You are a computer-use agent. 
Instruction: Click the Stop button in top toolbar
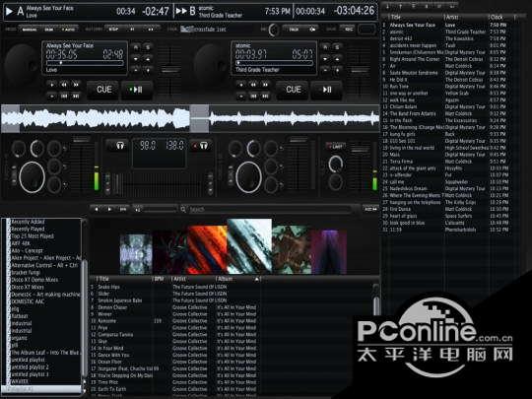coord(113,30)
